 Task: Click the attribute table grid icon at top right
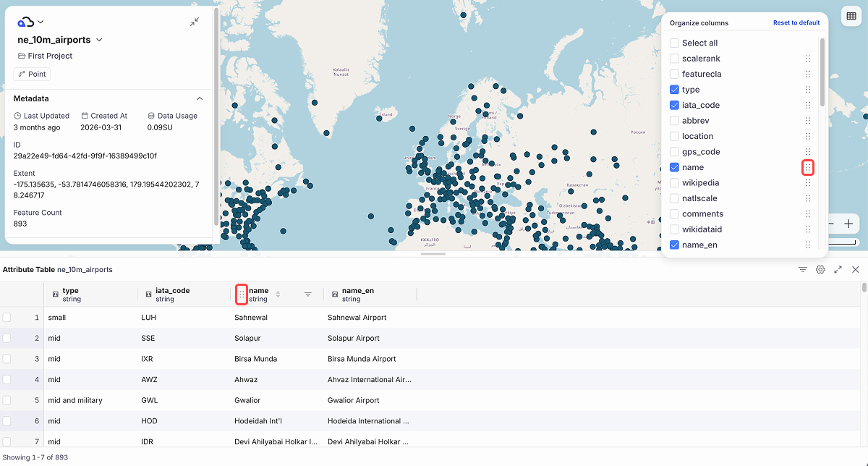point(851,16)
